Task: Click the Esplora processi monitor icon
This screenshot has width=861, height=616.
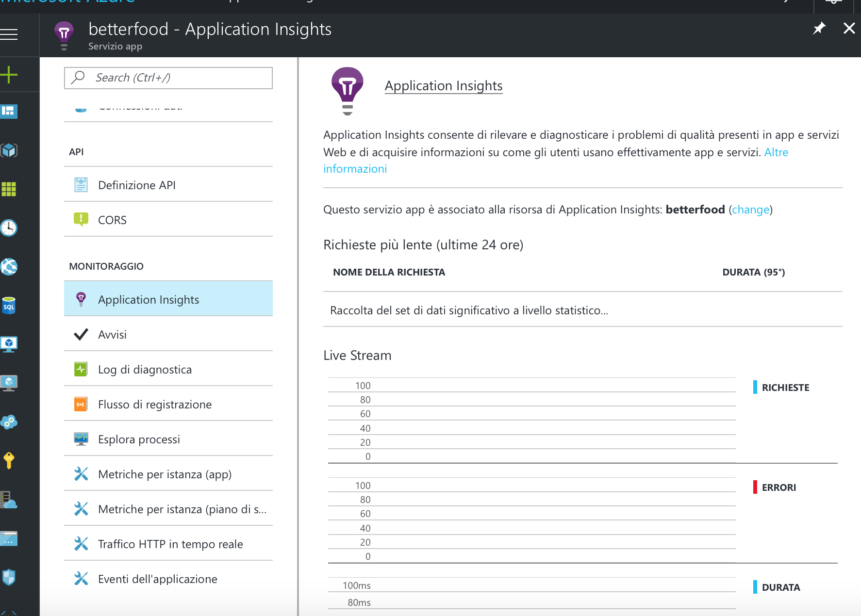Action: pyautogui.click(x=81, y=439)
